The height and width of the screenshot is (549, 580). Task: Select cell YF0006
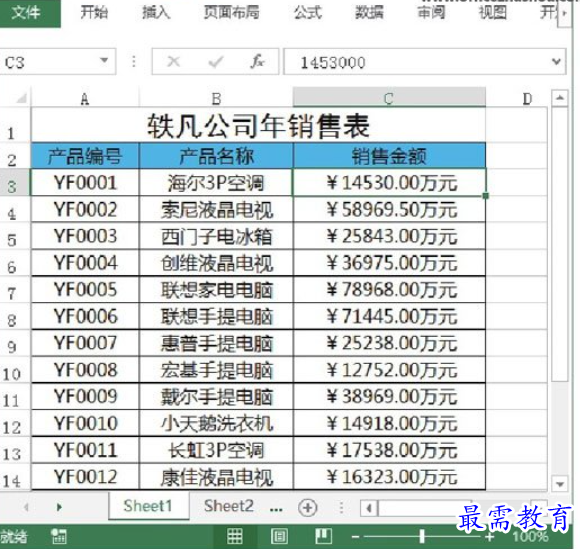[x=85, y=316]
